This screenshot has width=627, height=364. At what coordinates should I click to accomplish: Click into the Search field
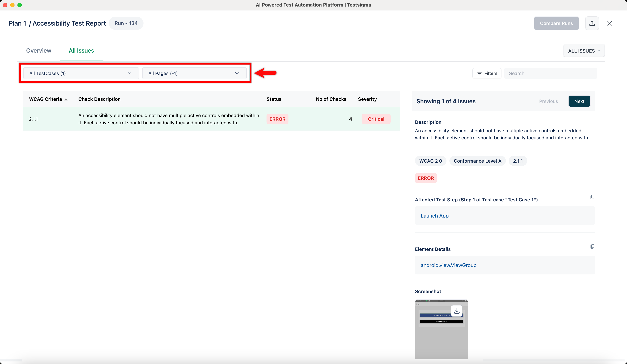click(550, 73)
